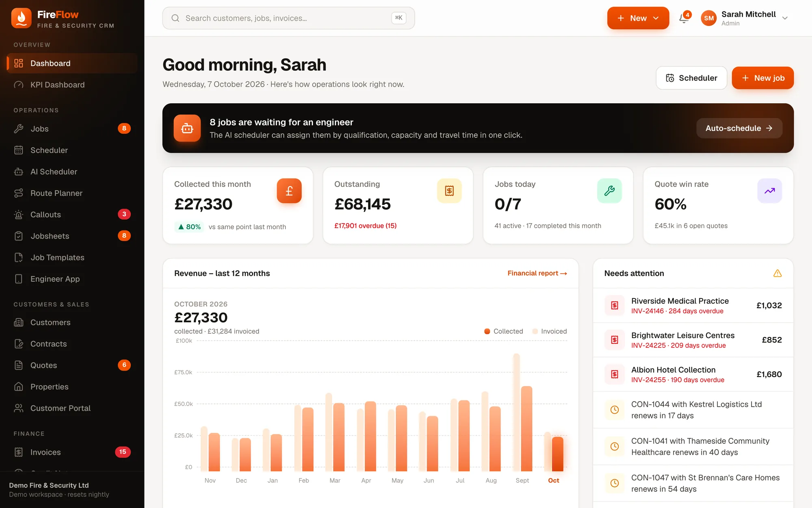Click the 15 badge next to Invoices
The image size is (812, 508).
(123, 452)
